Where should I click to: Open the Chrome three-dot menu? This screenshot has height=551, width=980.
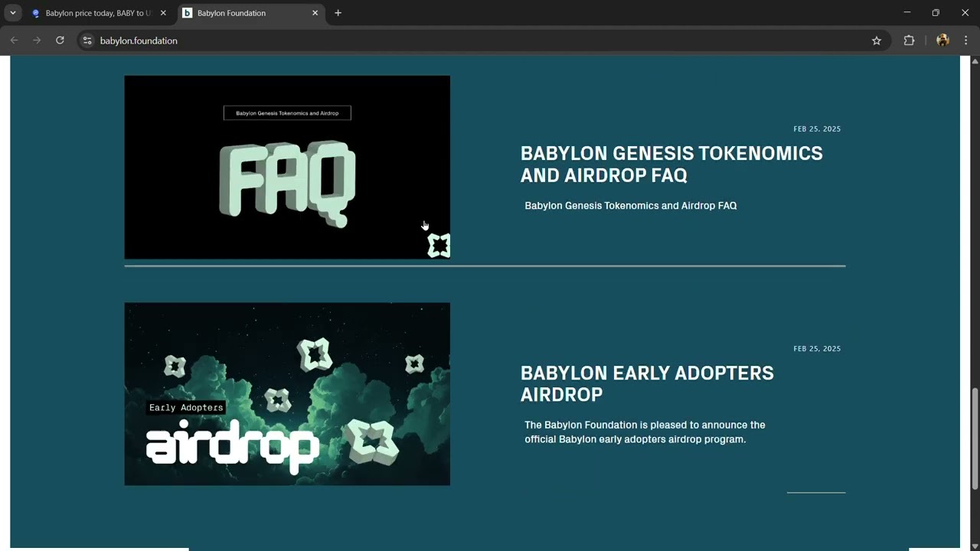(x=965, y=41)
